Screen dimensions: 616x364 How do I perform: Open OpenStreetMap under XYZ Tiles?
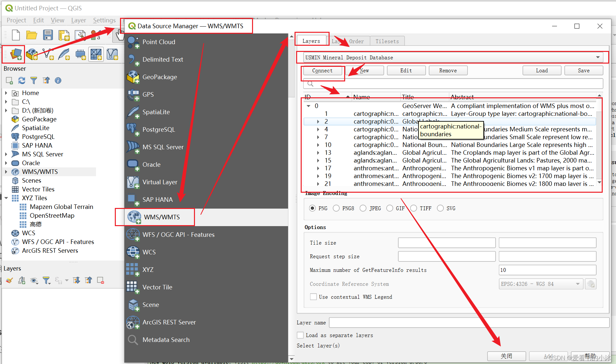point(52,215)
